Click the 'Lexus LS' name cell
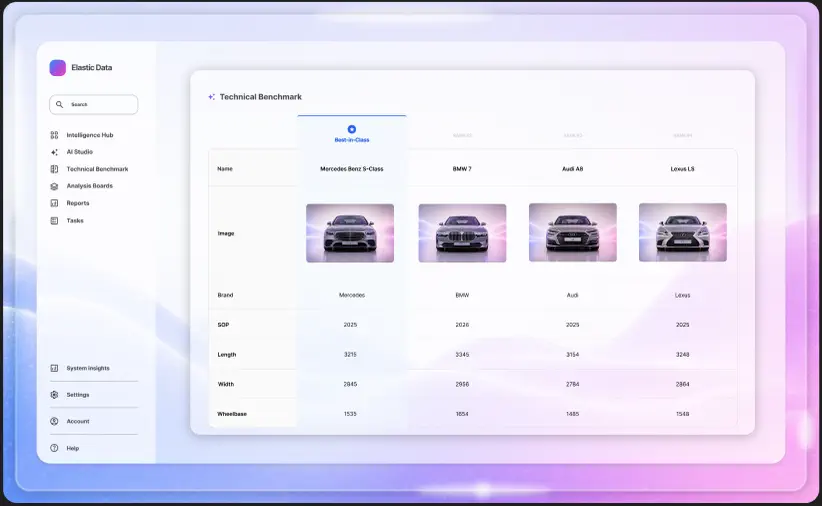 pos(683,169)
